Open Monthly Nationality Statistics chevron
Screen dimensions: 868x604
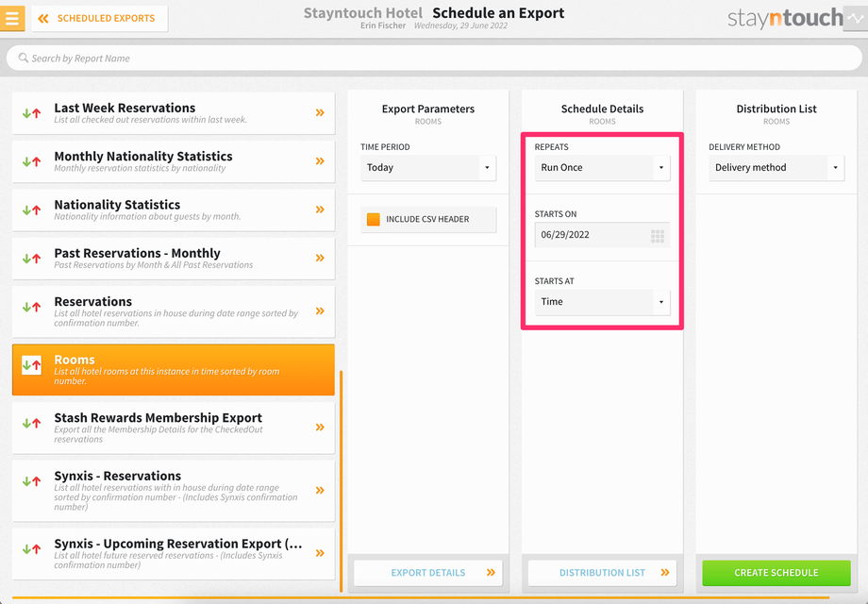pos(320,161)
